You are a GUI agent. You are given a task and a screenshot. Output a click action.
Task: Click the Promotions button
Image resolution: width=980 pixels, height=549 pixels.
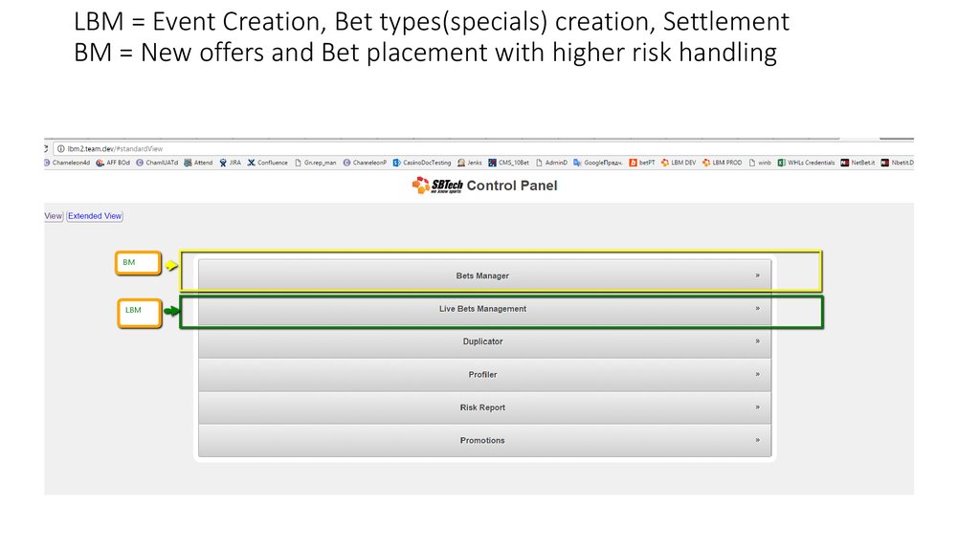(x=483, y=441)
